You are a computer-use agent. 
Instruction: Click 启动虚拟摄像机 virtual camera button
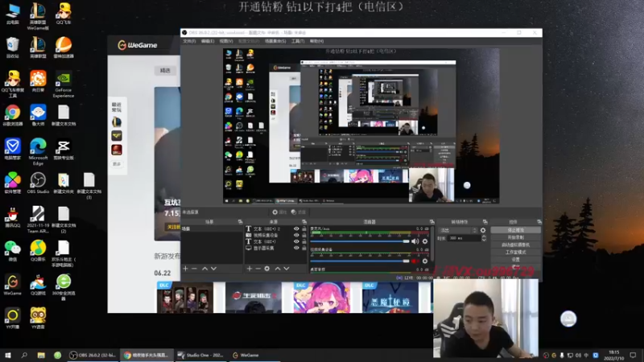click(x=516, y=245)
